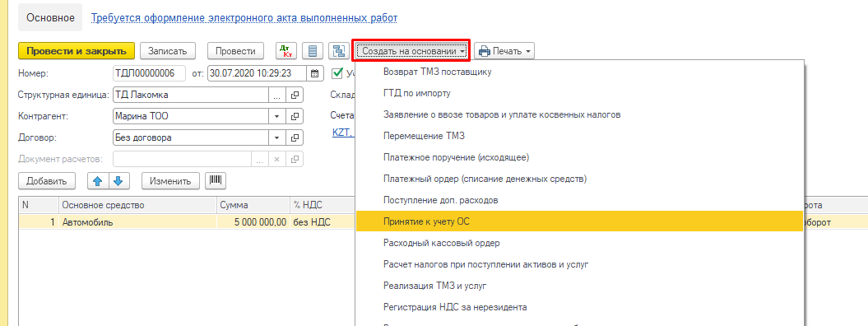Choose Поступление доп. расходов
This screenshot has height=326, width=868.
click(579, 200)
